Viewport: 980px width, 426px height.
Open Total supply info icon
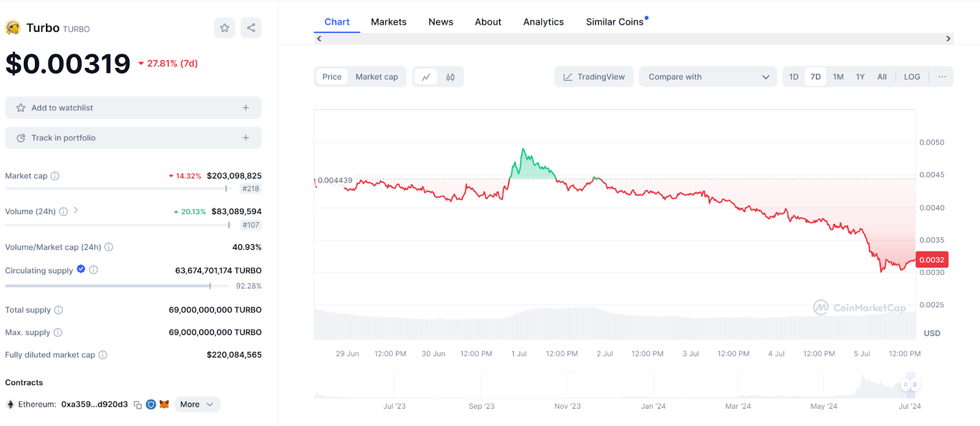click(x=59, y=310)
